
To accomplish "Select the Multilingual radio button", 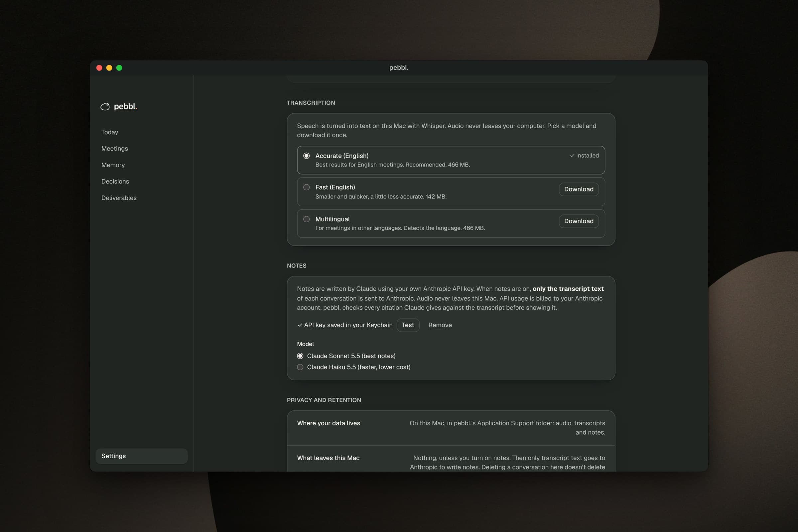I will click(x=307, y=219).
